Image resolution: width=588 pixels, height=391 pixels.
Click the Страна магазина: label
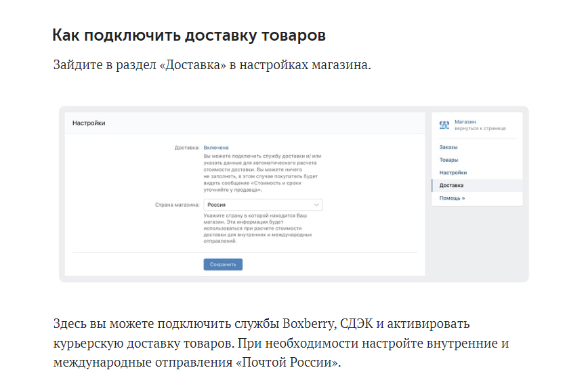pyautogui.click(x=177, y=205)
